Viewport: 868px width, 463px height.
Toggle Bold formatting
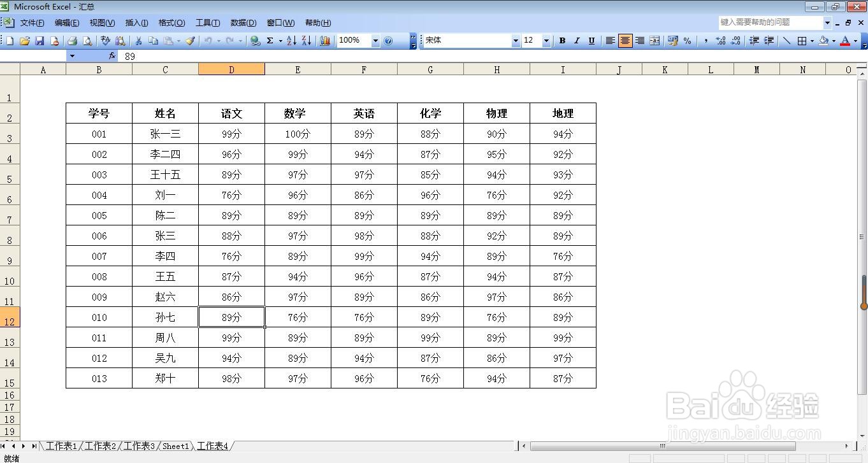pos(562,40)
